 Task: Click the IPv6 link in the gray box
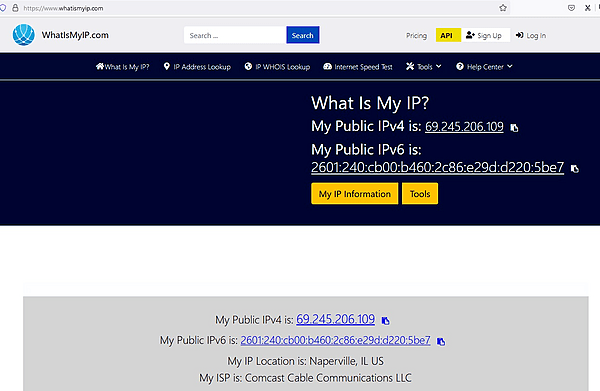[x=336, y=340]
